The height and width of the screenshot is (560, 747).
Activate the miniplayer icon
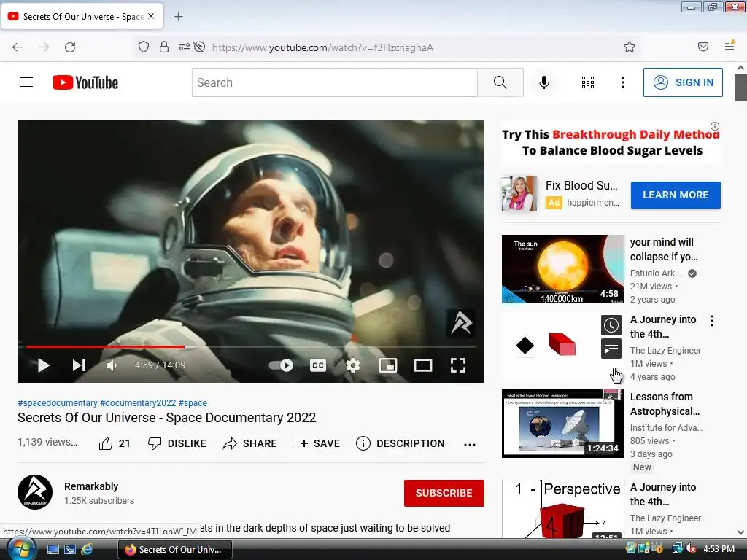click(388, 365)
